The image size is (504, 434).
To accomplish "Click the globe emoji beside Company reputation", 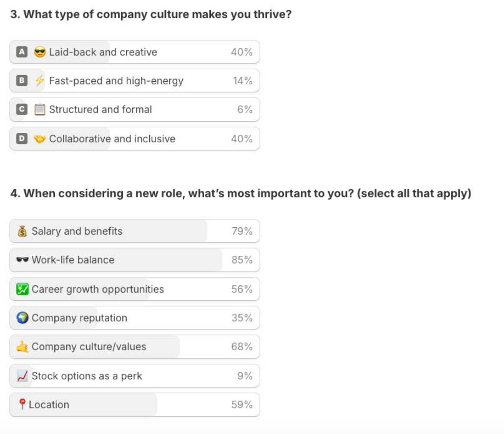I will (22, 318).
